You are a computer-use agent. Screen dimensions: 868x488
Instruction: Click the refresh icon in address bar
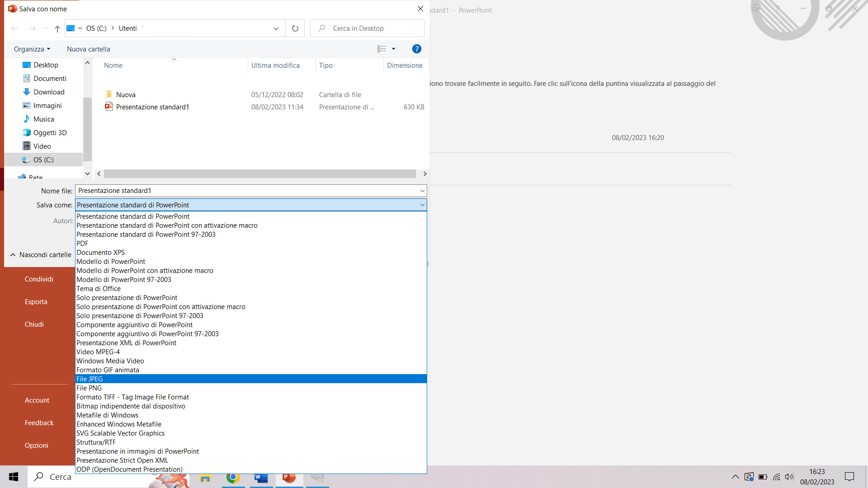[x=295, y=28]
